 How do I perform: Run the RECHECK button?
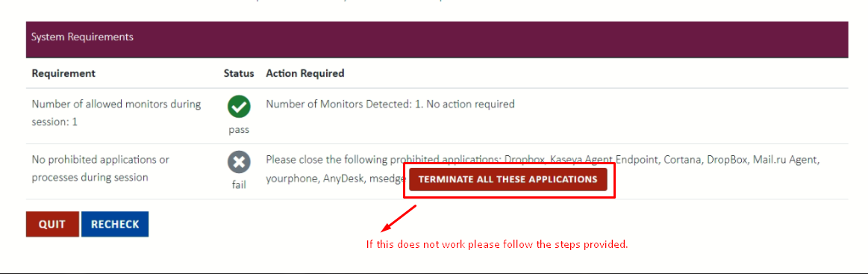pyautogui.click(x=115, y=224)
